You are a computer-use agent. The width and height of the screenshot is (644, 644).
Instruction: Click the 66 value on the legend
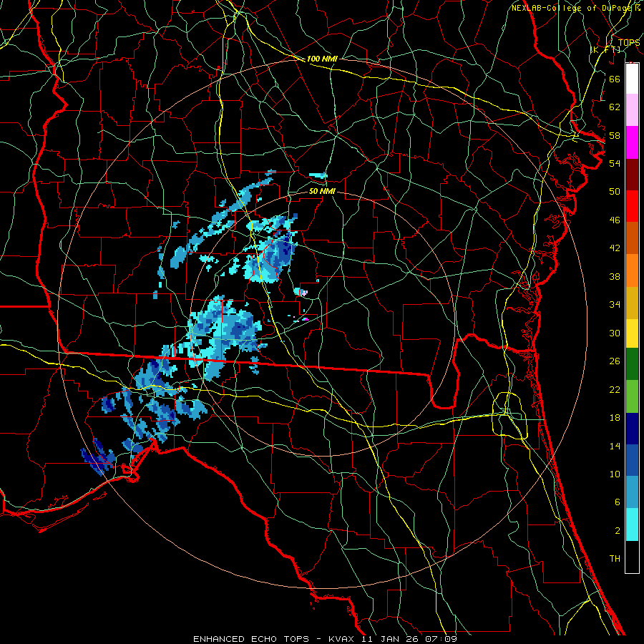click(615, 79)
